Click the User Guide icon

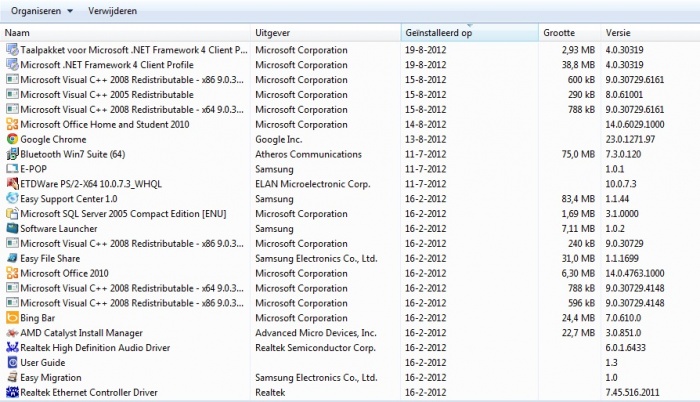click(12, 362)
